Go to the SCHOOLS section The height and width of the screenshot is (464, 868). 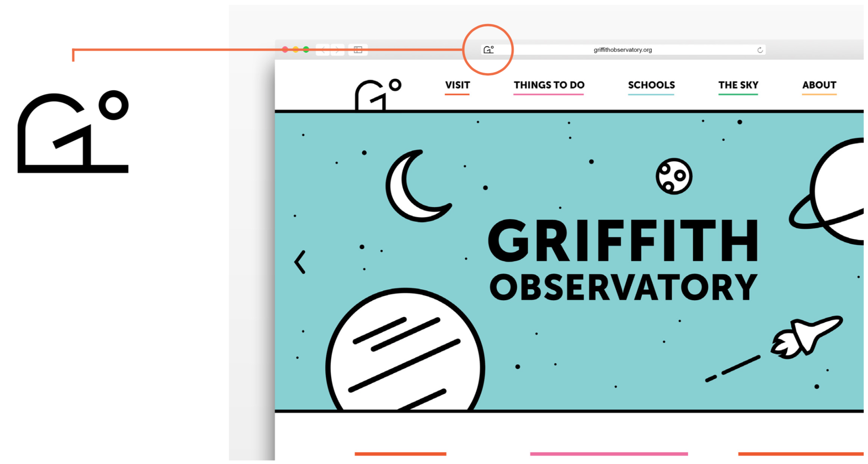(651, 85)
